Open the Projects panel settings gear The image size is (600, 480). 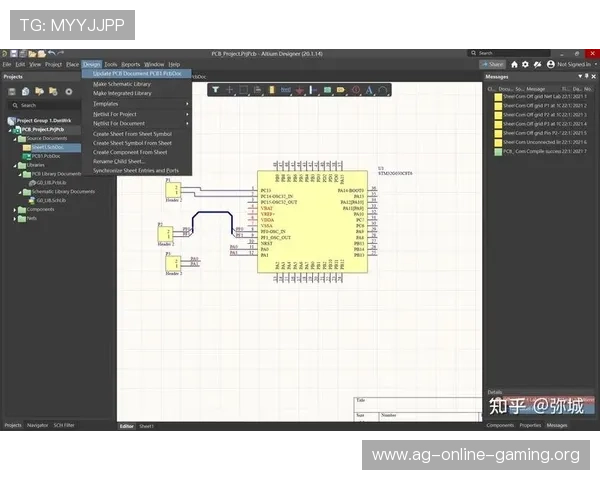68,91
